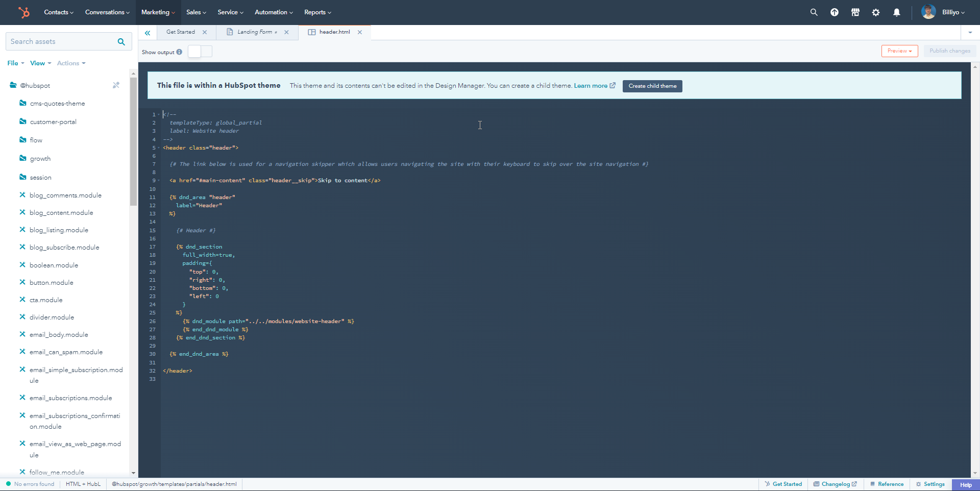Switch to the Landing Form tab
The image size is (980, 491).
coord(255,32)
